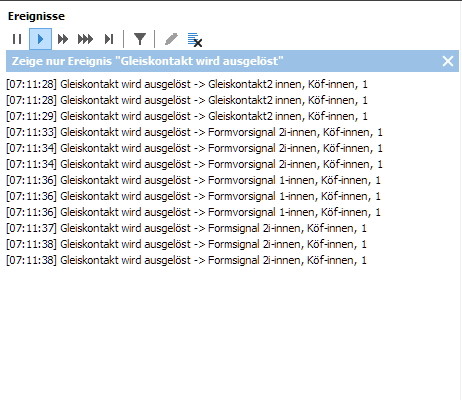Image resolution: width=462 pixels, height=400 pixels.
Task: Select first 07:11:28 Gleiskontakt2 innen entry
Action: click(x=187, y=84)
